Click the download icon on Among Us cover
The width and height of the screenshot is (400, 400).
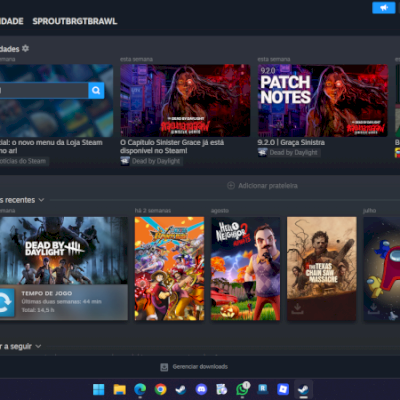pyautogui.click(x=373, y=308)
